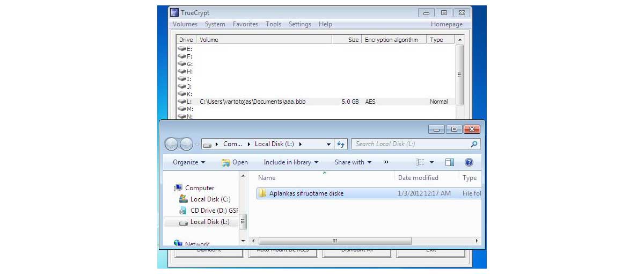Click the 1/3/2012 12:17 AM date cell
Image resolution: width=644 pixels, height=274 pixels.
point(424,193)
